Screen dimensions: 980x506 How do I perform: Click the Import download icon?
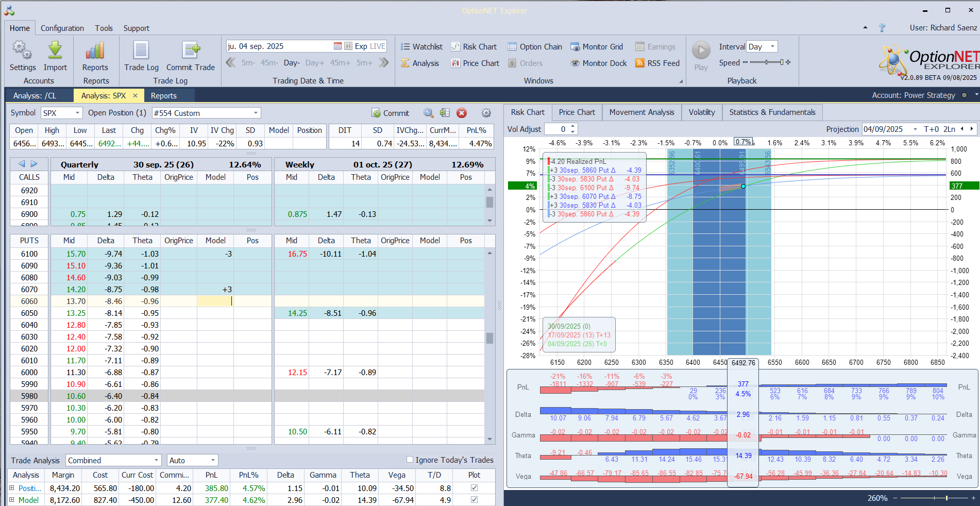click(x=55, y=50)
